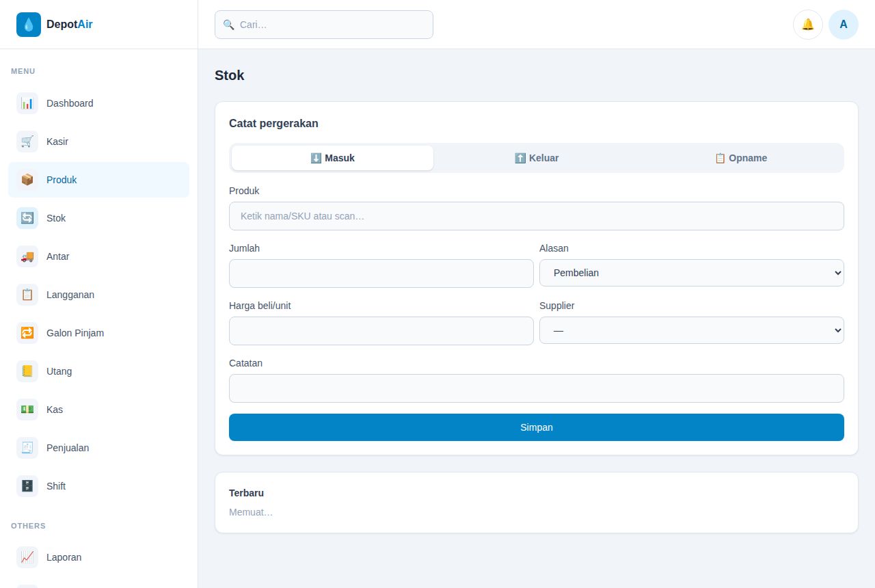This screenshot has height=588, width=875.
Task: Click the Catat pergerakan heading
Action: coord(273,124)
